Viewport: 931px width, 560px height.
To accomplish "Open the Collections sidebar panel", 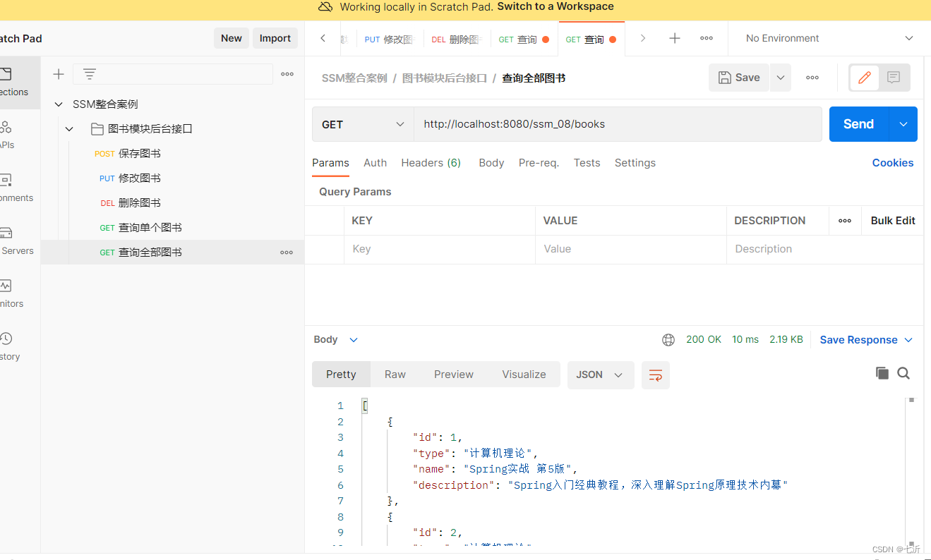I will (7, 75).
